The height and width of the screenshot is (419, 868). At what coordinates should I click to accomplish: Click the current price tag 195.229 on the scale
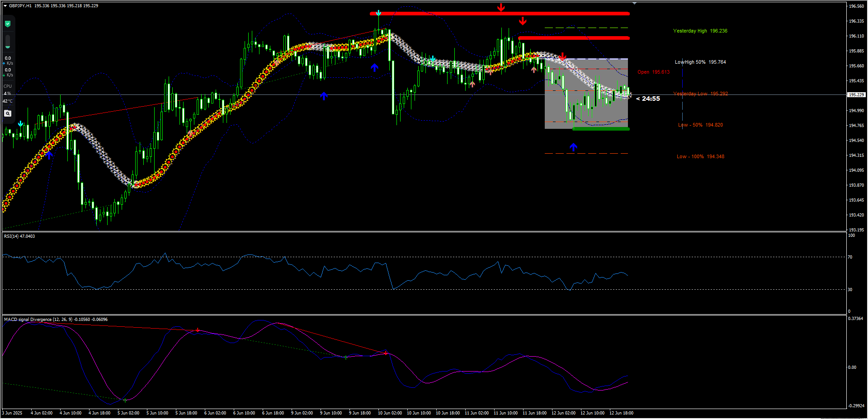[x=856, y=95]
